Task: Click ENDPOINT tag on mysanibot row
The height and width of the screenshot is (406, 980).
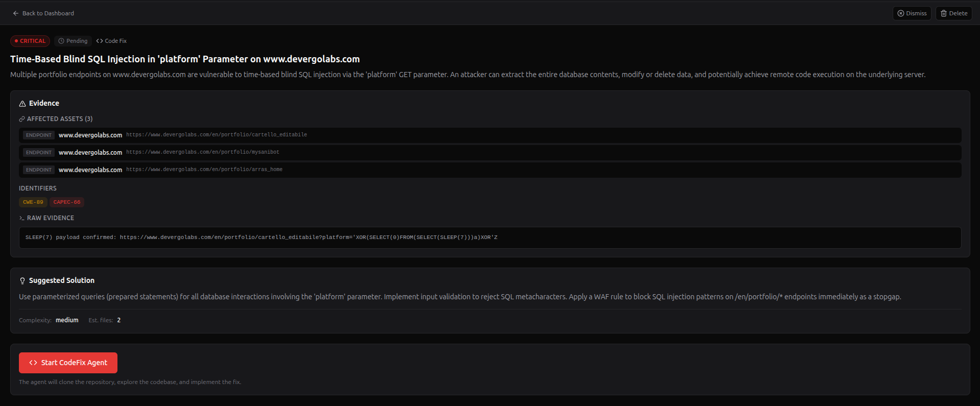Action: pos(39,153)
